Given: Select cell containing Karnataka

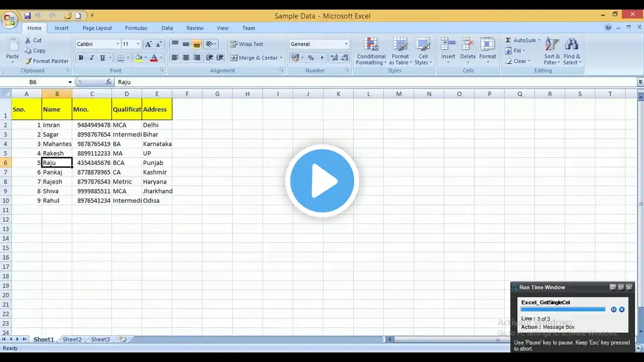Looking at the screenshot, I should coord(157,144).
